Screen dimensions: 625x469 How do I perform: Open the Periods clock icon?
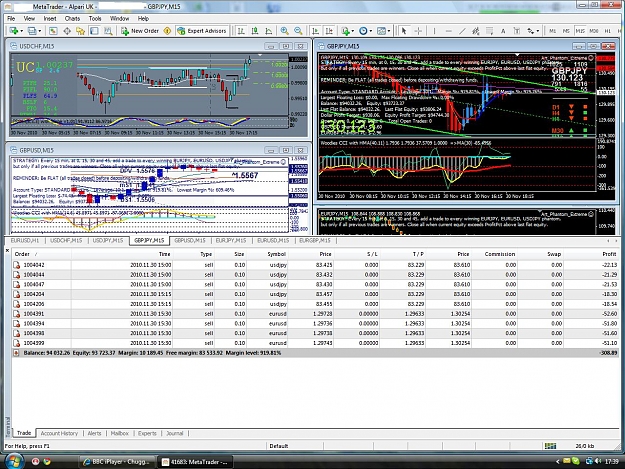363,31
